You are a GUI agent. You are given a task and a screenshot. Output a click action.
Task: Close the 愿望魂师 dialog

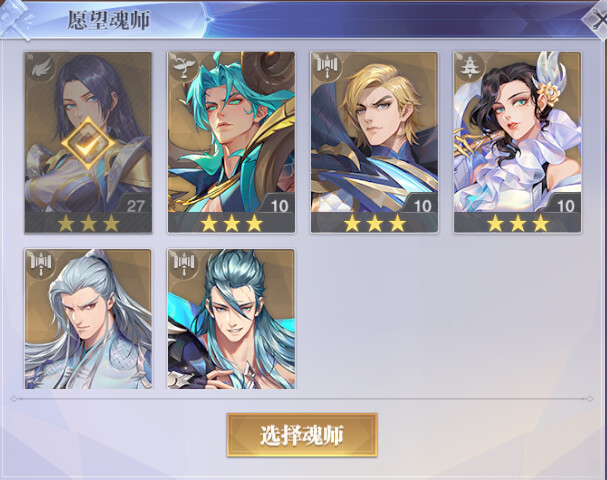(x=597, y=21)
